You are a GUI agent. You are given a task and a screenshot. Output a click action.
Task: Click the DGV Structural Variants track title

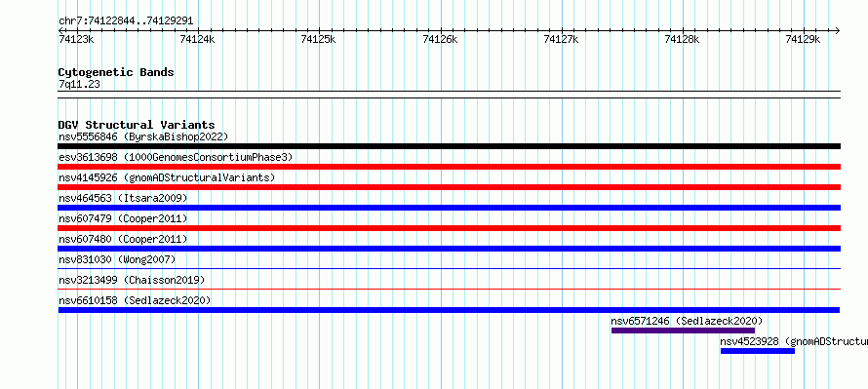point(137,125)
